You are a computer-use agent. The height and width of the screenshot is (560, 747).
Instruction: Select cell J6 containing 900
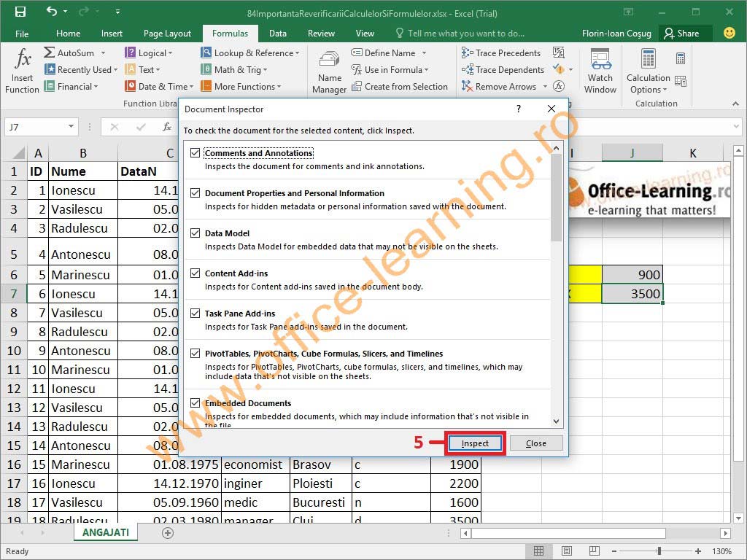[632, 274]
